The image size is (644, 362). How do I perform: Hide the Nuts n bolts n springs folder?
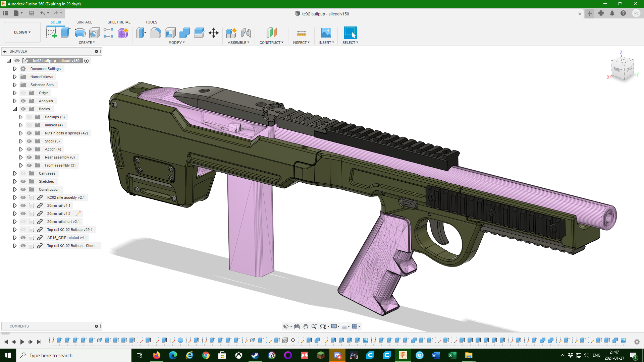click(29, 133)
